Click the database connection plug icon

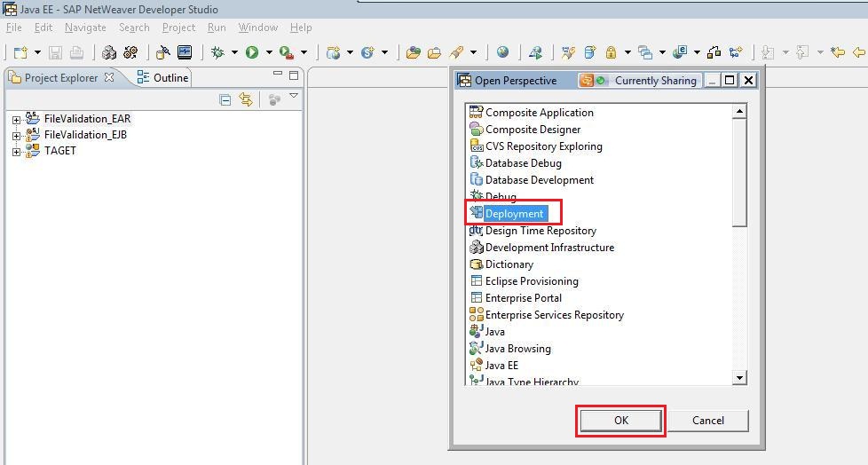click(x=162, y=52)
